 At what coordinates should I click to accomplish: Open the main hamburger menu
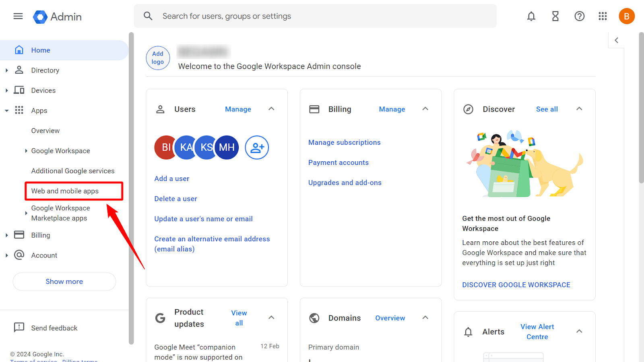18,16
